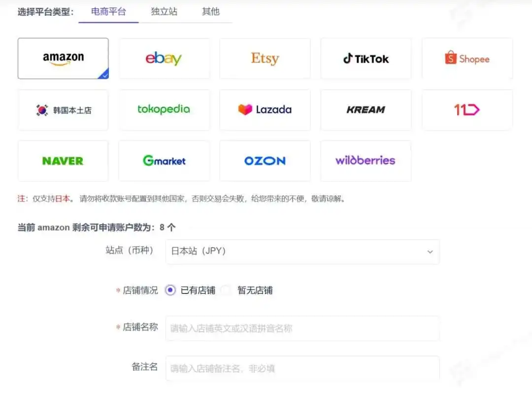
Task: Click the 当前 amazon 剩余可申请账户数 text
Action: coord(97,227)
